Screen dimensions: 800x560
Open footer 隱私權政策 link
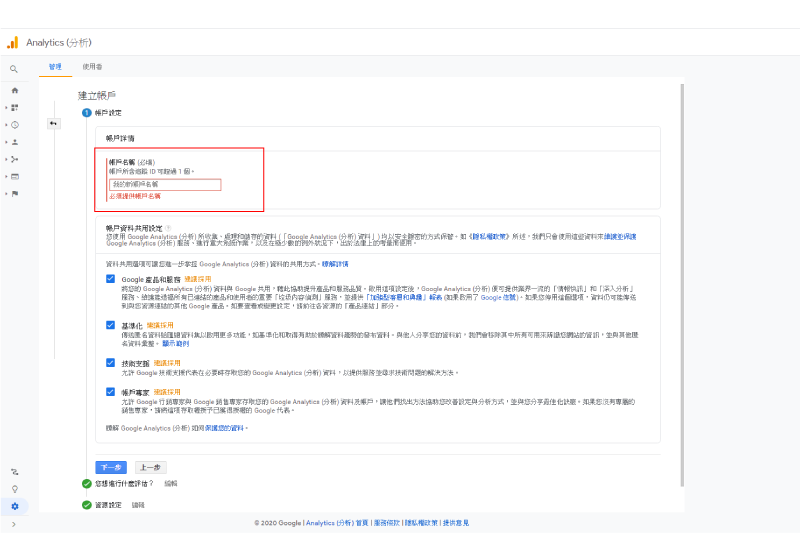click(x=421, y=523)
